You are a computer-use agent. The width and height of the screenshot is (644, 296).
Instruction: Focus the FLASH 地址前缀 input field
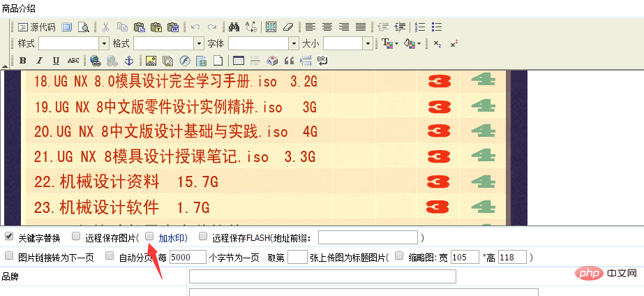click(368, 237)
